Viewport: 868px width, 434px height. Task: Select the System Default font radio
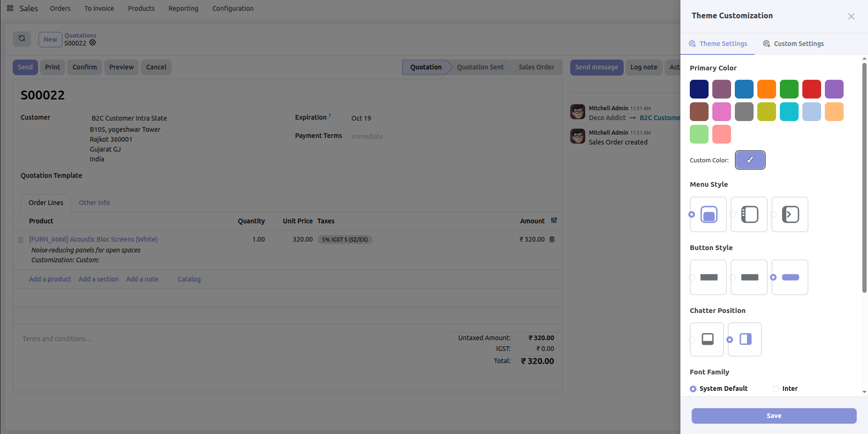click(693, 389)
